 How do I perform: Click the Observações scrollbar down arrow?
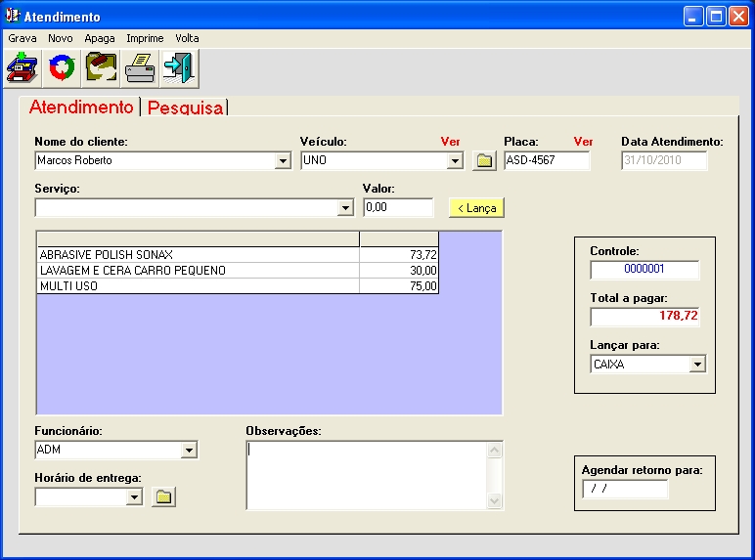click(x=494, y=500)
